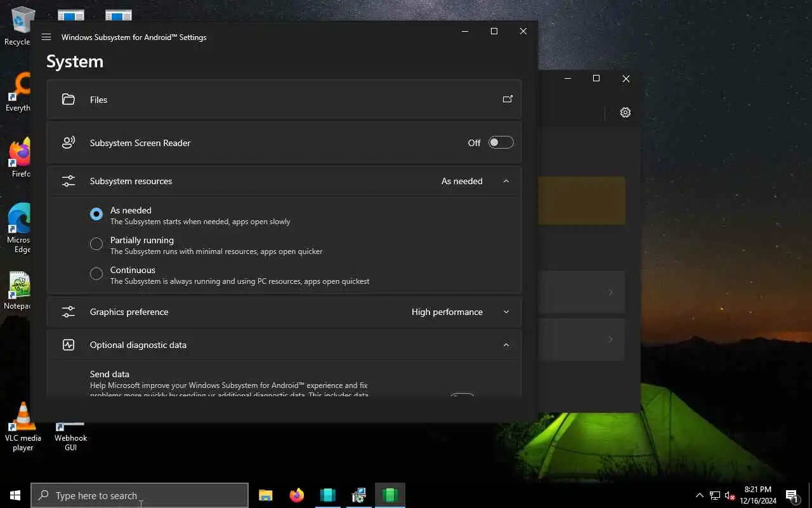This screenshot has height=508, width=812.
Task: Click the Send data heading
Action: (110, 374)
